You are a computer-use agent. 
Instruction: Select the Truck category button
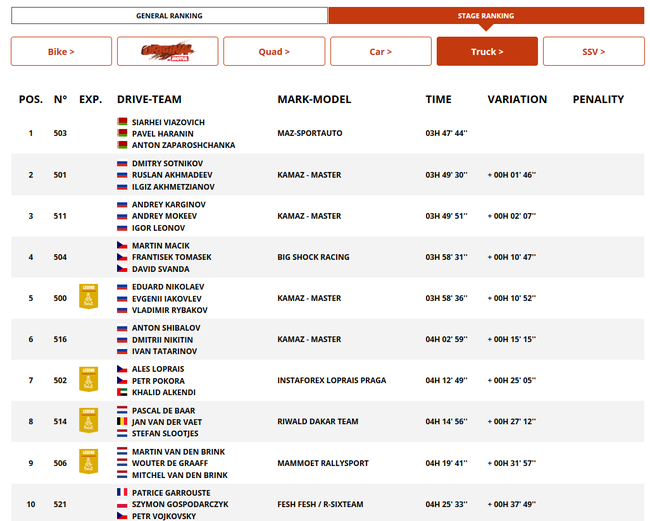[487, 51]
